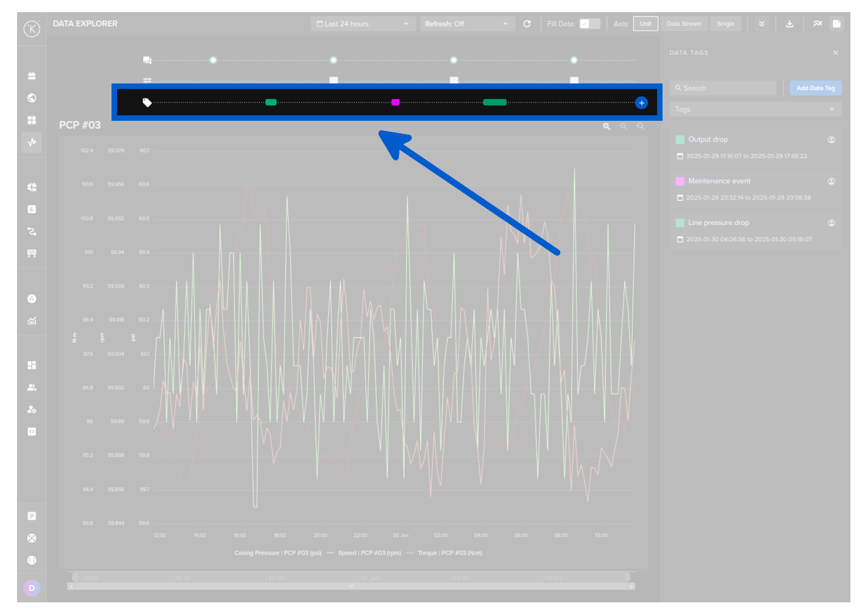Open the Tags filter dropdown
Image resolution: width=868 pixels, height=615 pixels.
(755, 109)
